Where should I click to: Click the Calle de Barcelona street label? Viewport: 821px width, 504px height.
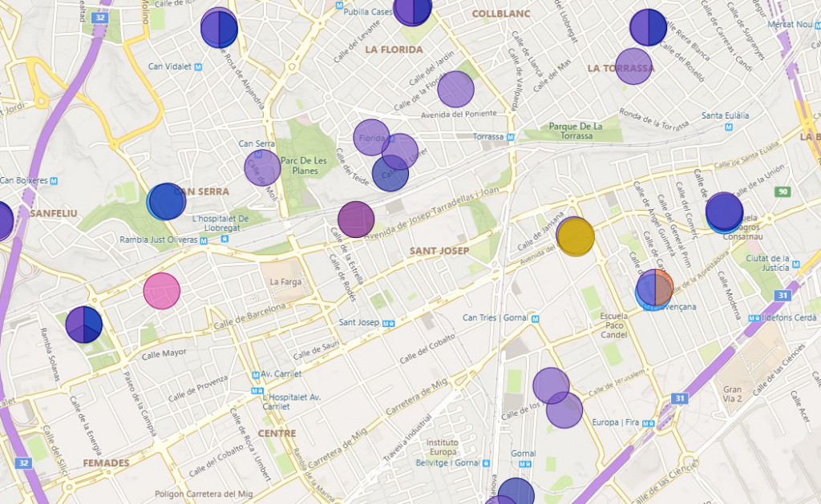(x=249, y=317)
